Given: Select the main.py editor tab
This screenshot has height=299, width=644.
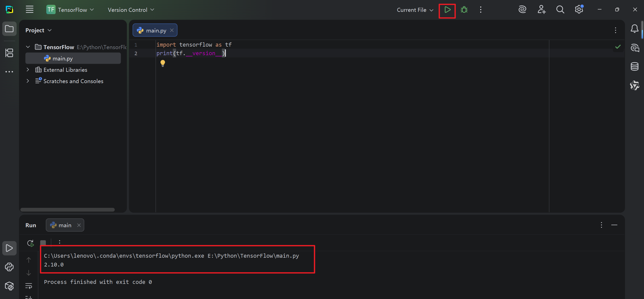Looking at the screenshot, I should click(156, 30).
